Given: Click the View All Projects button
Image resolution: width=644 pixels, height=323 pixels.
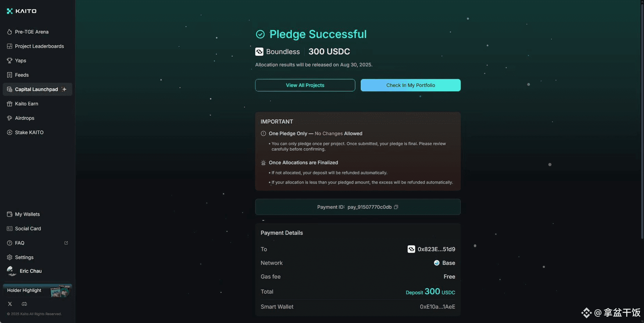Looking at the screenshot, I should pos(305,85).
